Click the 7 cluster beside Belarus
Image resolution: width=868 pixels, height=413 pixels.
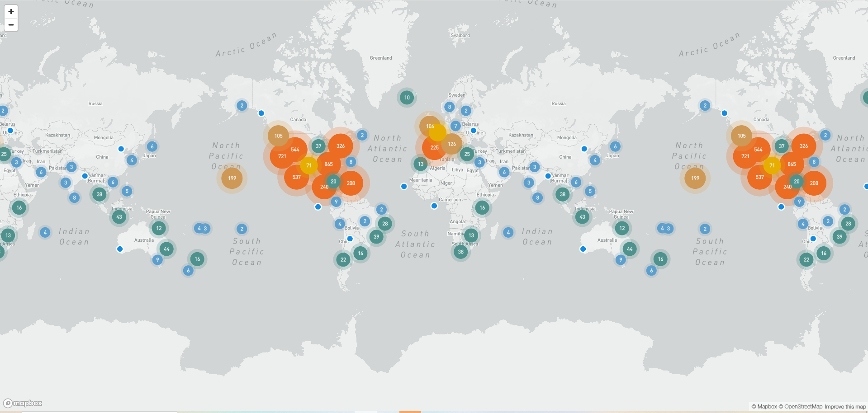coord(455,126)
